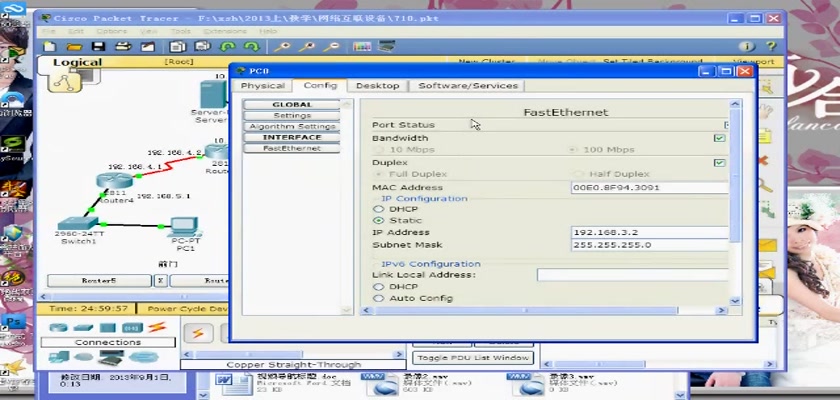Viewport: 840px width, 400px height.
Task: Select the WAN Emulation cloud category
Action: [84, 357]
